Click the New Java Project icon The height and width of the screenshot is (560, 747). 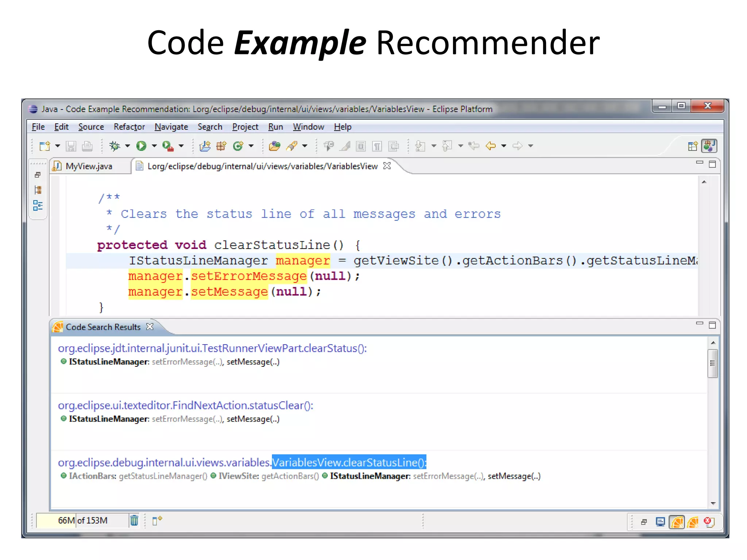point(205,146)
